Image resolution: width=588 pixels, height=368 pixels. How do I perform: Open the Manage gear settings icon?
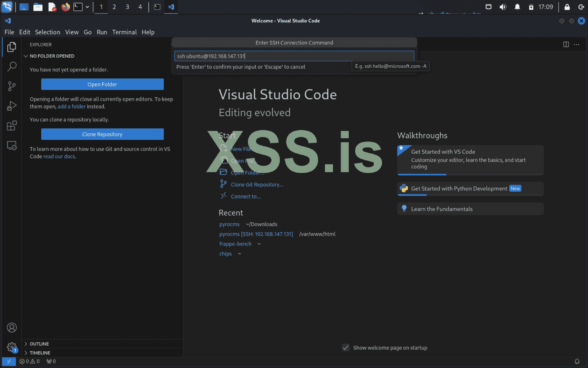[12, 347]
